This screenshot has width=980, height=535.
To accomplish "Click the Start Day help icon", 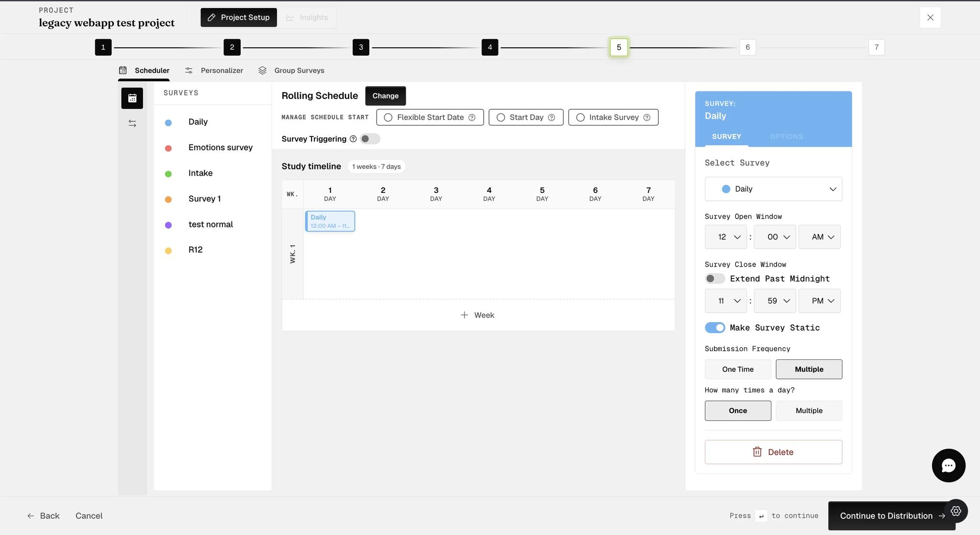I will (x=551, y=118).
